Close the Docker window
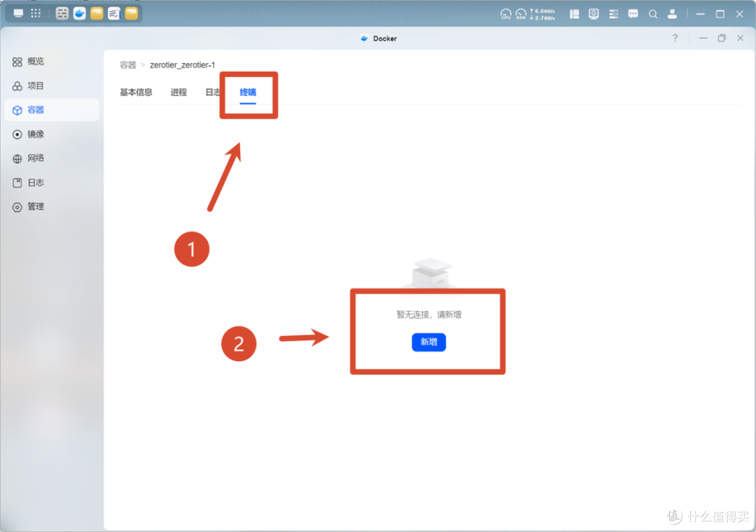Viewport: 756px width, 532px height. coord(740,38)
